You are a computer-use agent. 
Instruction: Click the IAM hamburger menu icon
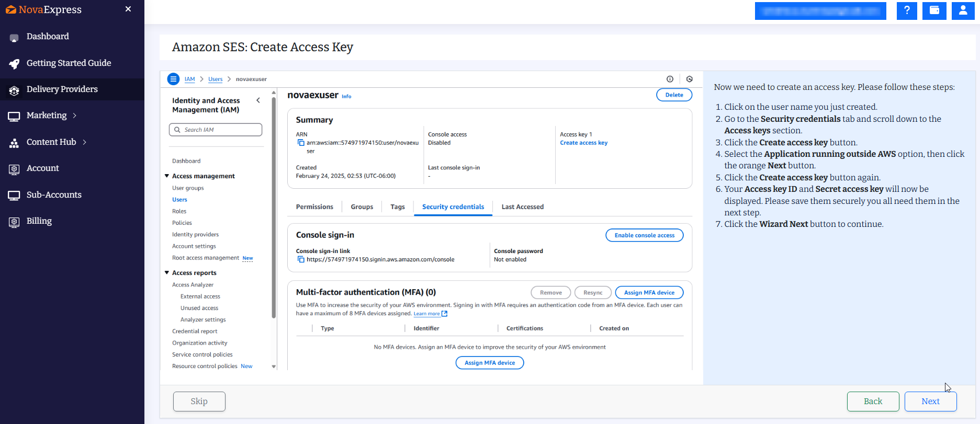pos(173,79)
